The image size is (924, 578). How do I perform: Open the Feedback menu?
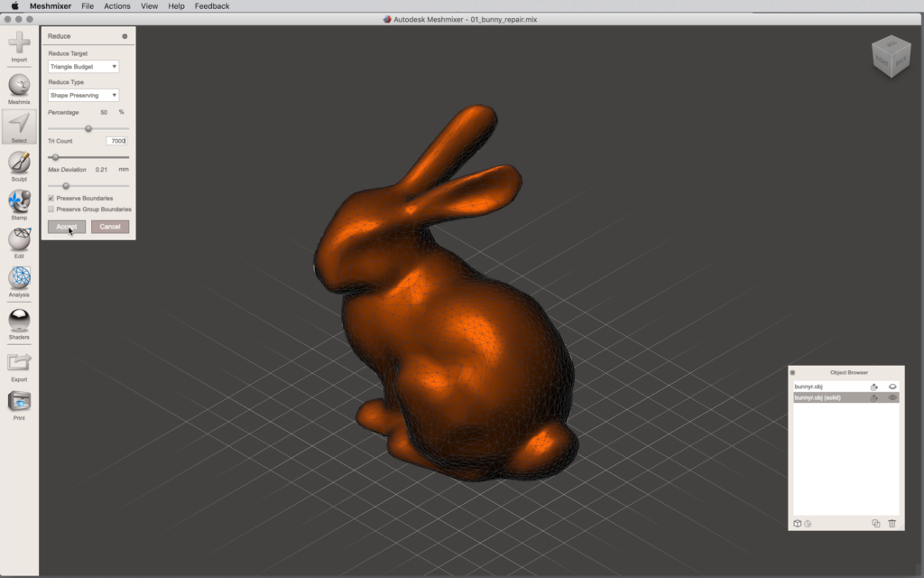coord(212,6)
